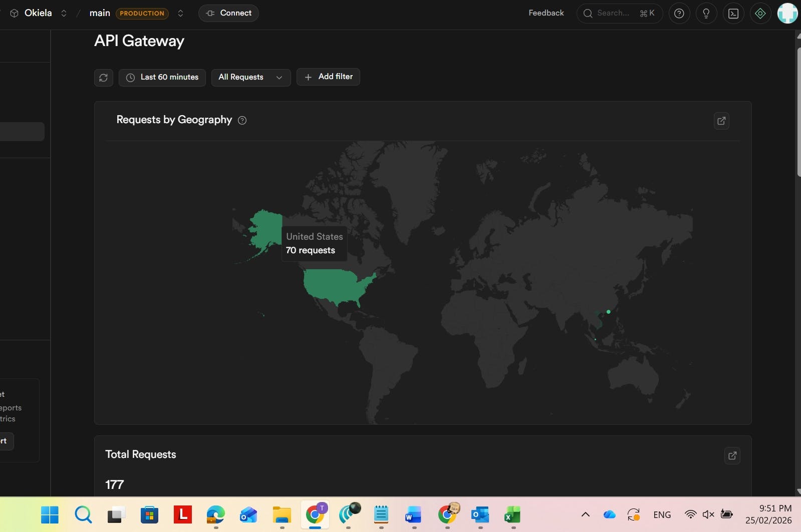Open Total Requests in external view
Screen dimensions: 801x532
[732, 455]
